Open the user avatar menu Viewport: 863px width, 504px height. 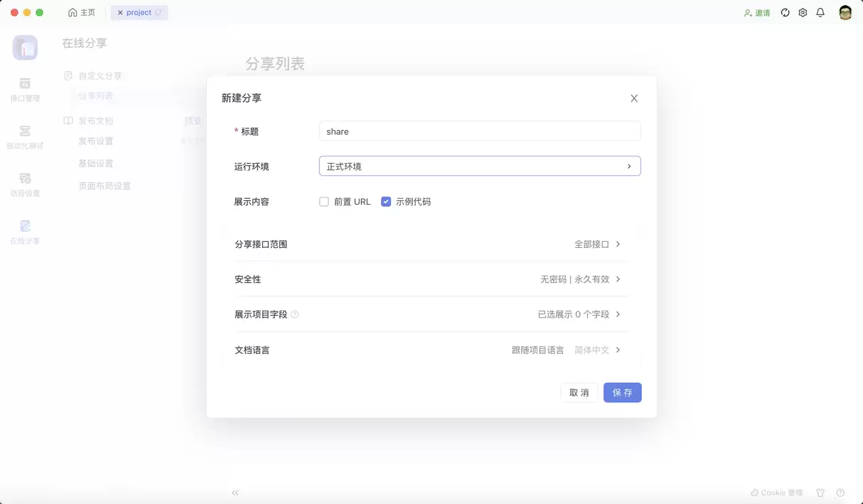[x=845, y=13]
